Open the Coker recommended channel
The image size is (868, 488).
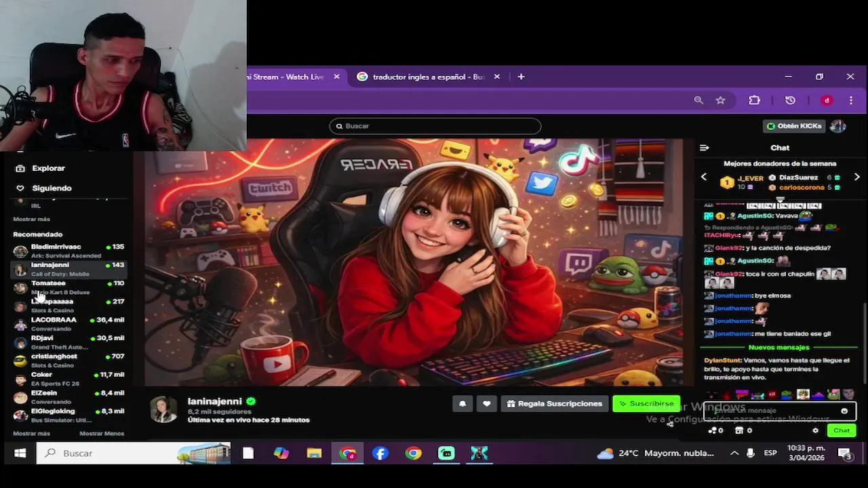68,379
